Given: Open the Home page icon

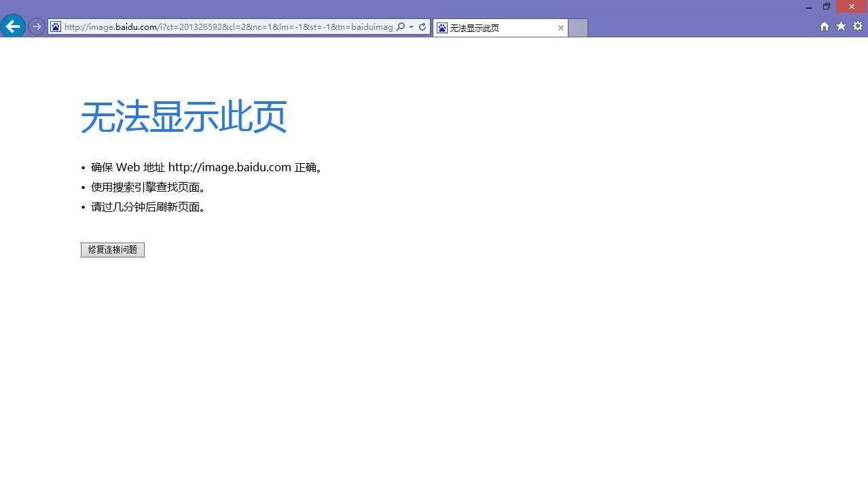Looking at the screenshot, I should click(x=824, y=26).
